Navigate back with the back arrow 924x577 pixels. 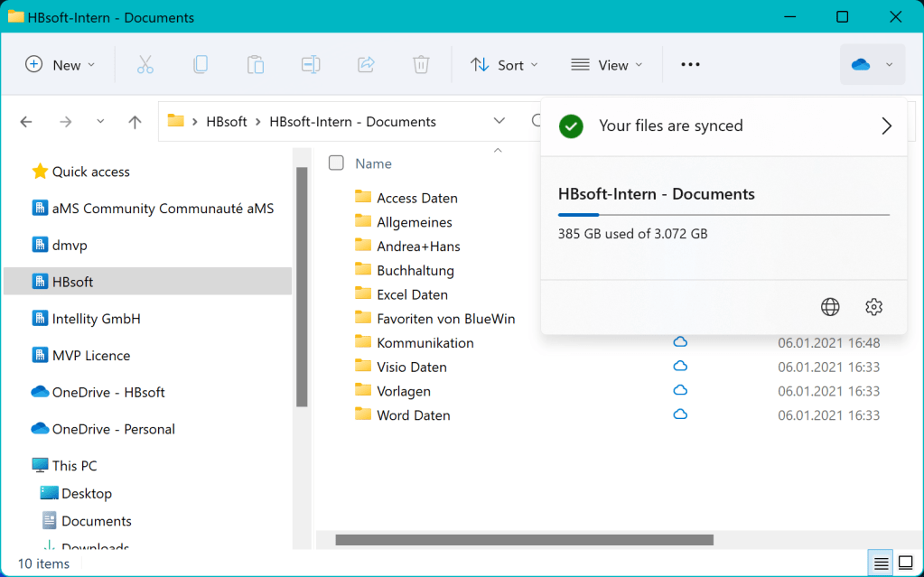point(26,120)
